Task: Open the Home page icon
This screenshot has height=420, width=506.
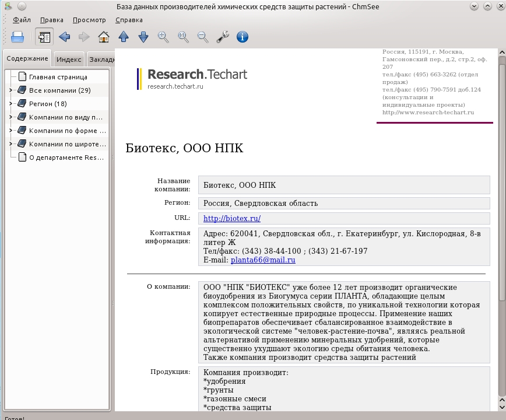Action: coord(104,37)
